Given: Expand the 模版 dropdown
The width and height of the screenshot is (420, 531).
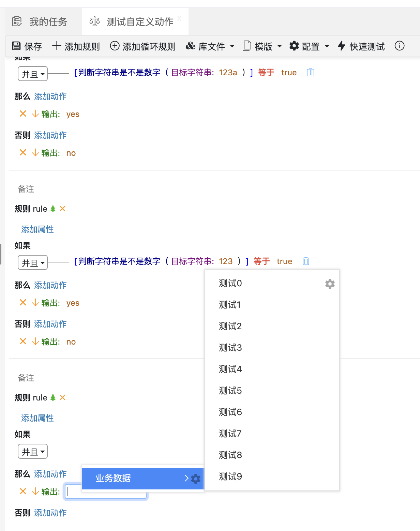Looking at the screenshot, I should click(x=262, y=46).
